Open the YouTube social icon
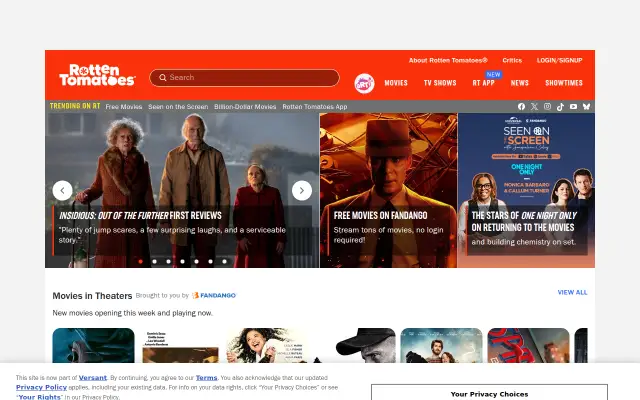Image resolution: width=640 pixels, height=400 pixels. coord(573,107)
